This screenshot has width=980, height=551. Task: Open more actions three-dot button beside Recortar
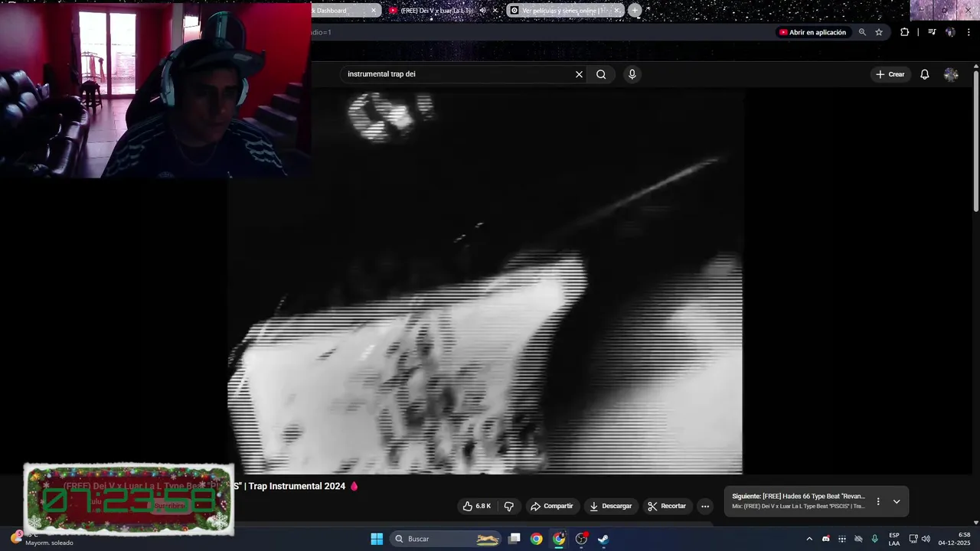[x=705, y=506]
